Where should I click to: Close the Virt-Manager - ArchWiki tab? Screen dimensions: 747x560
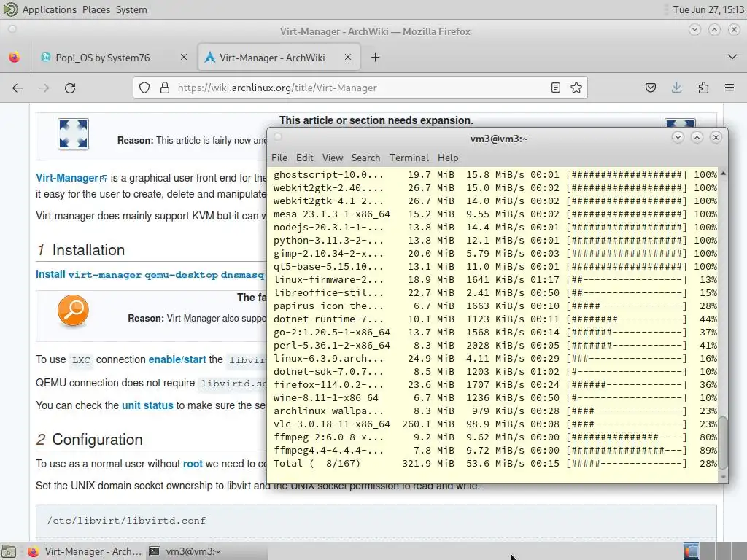pyautogui.click(x=348, y=57)
